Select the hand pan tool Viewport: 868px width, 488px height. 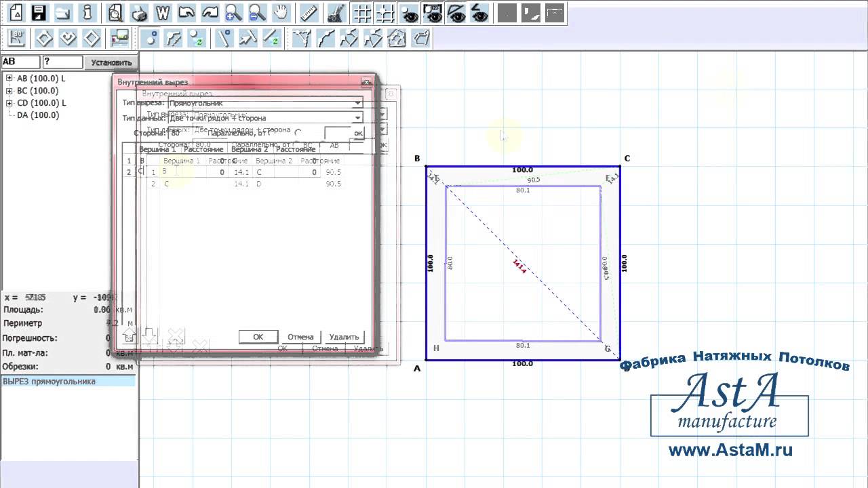pyautogui.click(x=281, y=12)
